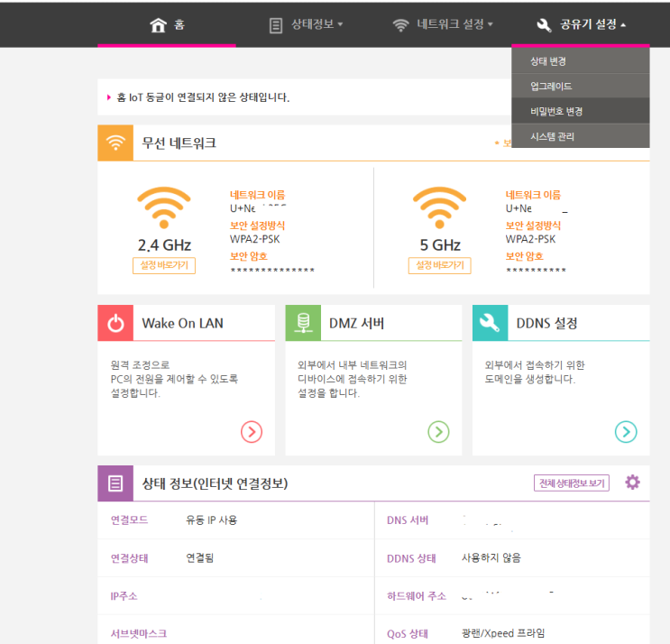
Task: Click the purple 상태 정보 list icon
Action: coord(115,483)
